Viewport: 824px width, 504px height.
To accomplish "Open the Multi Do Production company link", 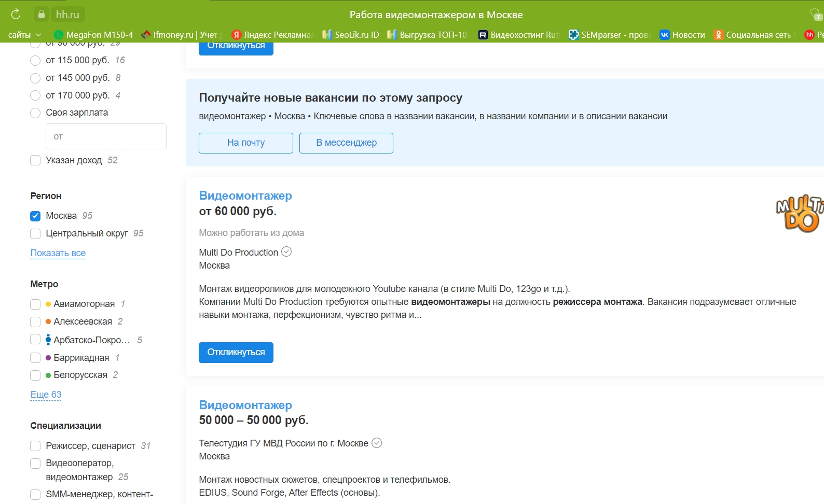I will coord(239,253).
